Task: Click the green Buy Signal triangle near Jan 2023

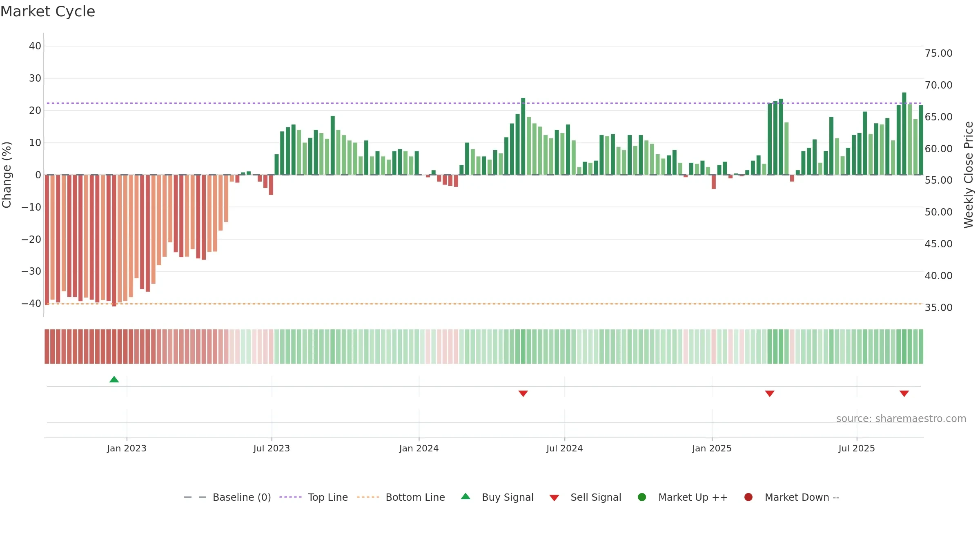Action: (114, 380)
